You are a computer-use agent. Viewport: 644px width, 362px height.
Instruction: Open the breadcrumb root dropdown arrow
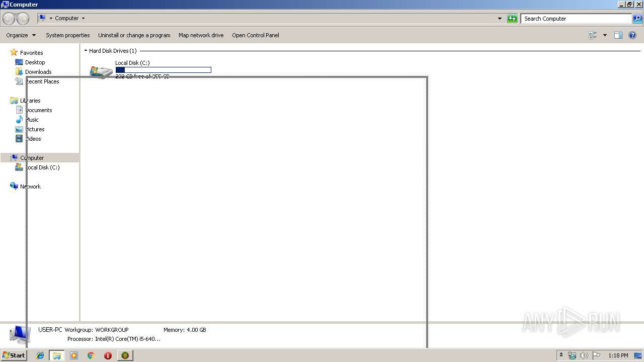tap(51, 18)
